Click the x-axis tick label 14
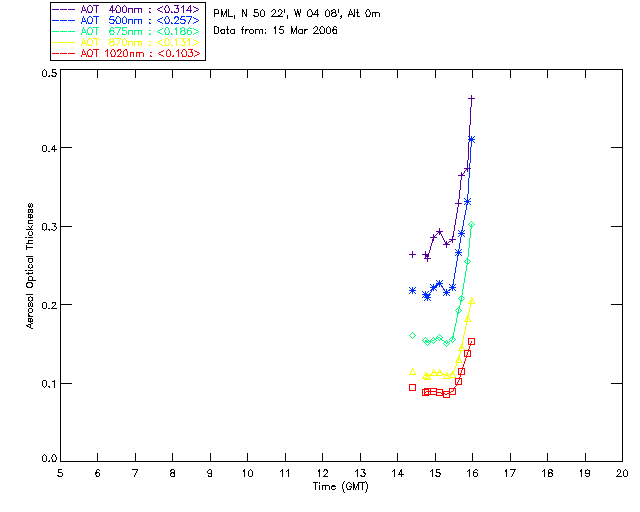 (x=398, y=473)
